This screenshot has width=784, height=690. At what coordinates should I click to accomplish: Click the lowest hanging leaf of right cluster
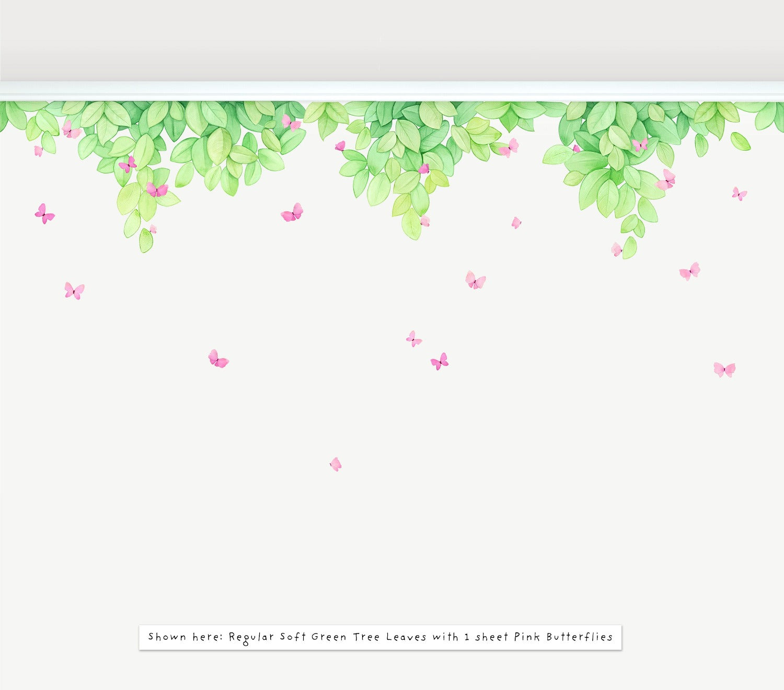(x=630, y=248)
